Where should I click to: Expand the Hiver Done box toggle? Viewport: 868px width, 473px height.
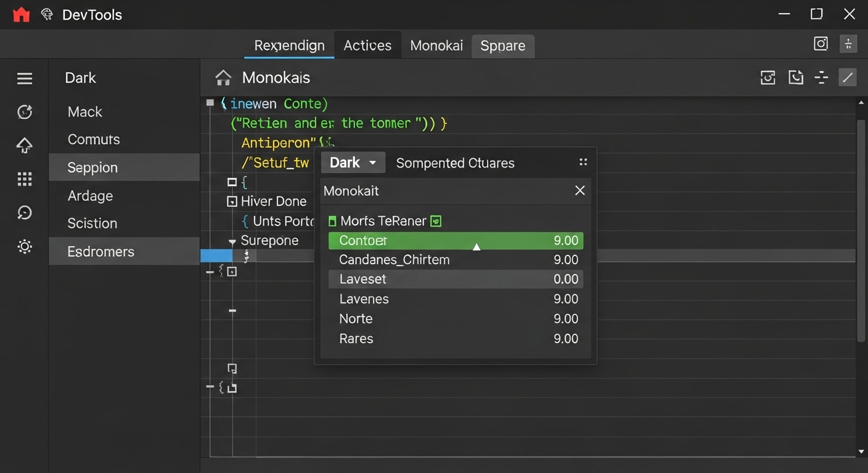click(232, 201)
